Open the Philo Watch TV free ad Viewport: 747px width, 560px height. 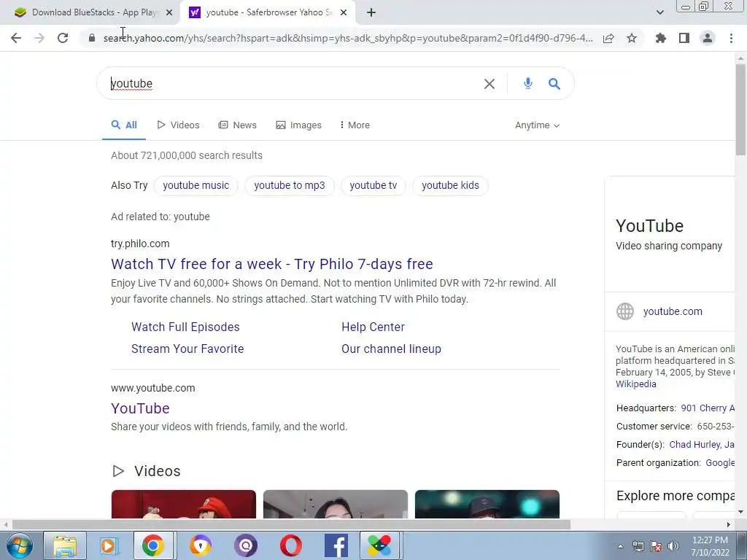point(272,264)
